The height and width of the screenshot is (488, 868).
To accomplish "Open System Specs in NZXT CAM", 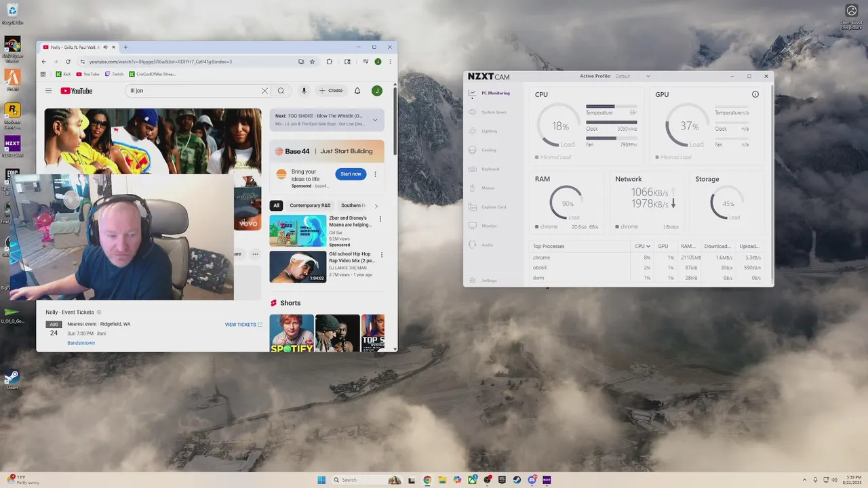I will [488, 112].
